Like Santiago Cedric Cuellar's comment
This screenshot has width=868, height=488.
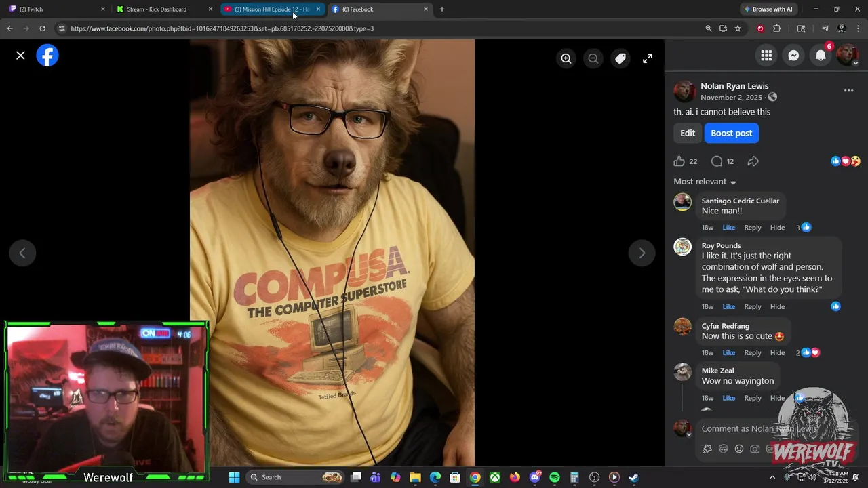[728, 228]
